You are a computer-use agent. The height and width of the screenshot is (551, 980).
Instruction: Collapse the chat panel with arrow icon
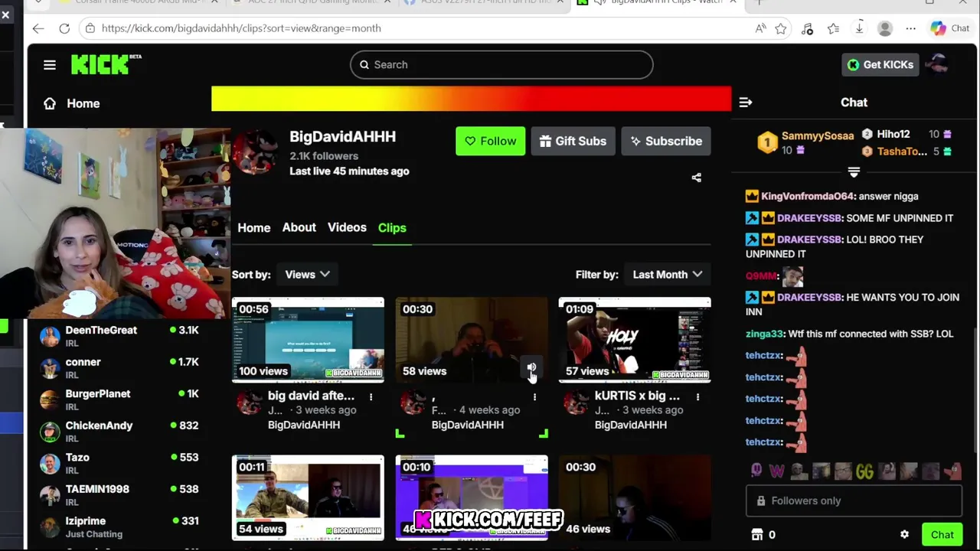coord(746,103)
